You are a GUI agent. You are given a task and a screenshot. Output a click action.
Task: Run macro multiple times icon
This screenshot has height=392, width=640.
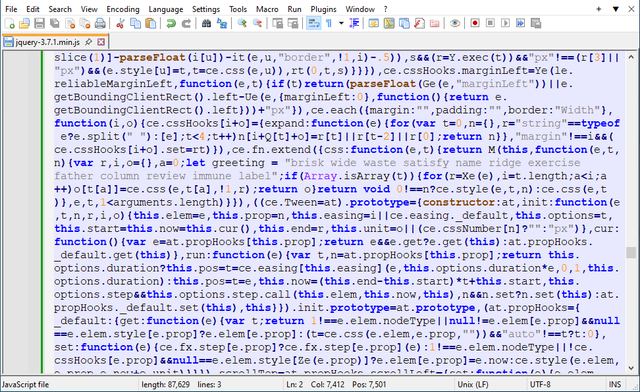pos(520,23)
